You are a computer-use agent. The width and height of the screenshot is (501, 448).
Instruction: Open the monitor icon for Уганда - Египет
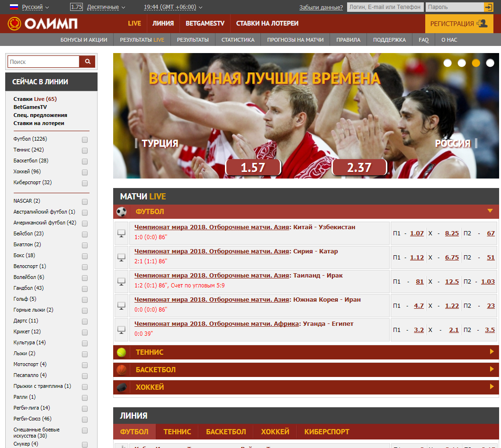121,330
